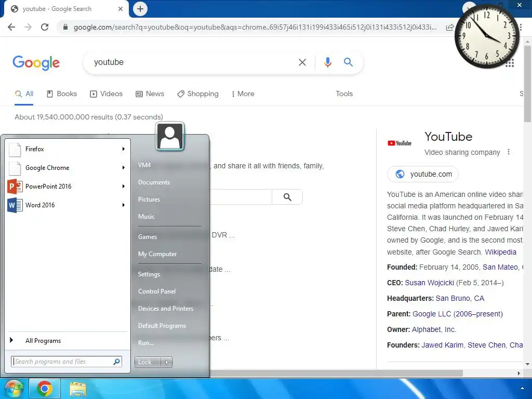
Task: Launch PowerPoint 2016 from Start menu
Action: [x=66, y=187]
